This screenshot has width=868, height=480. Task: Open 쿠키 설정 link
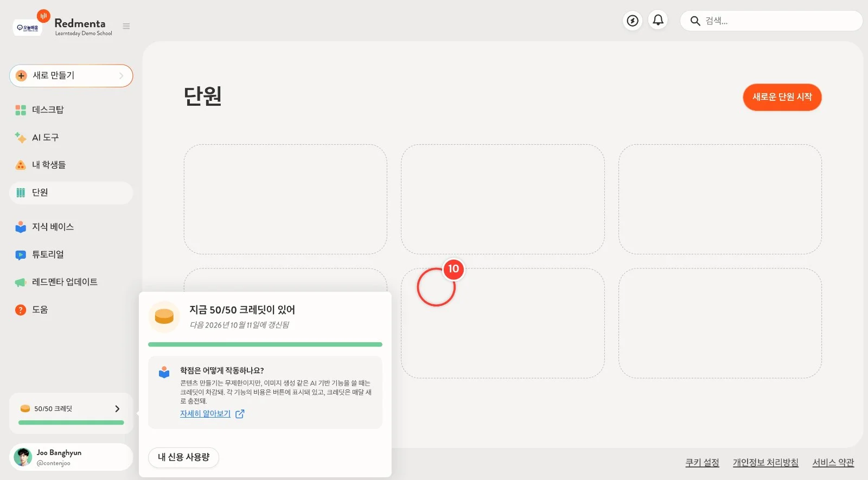702,463
